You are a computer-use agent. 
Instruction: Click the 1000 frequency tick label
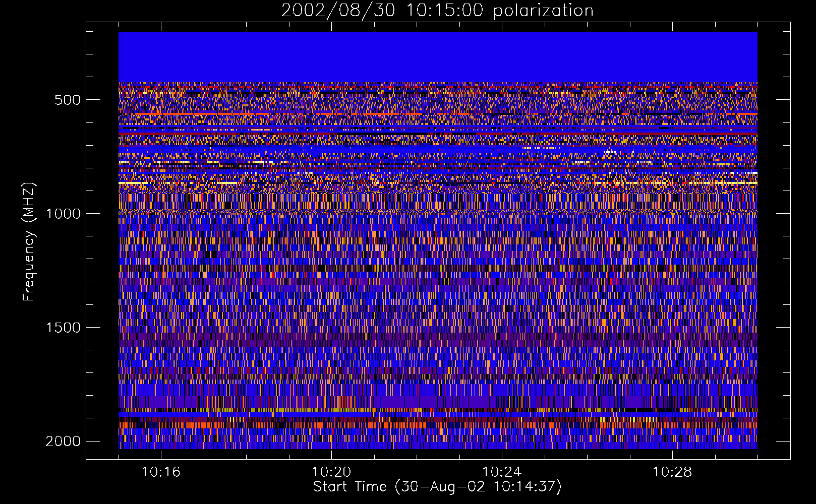(x=63, y=214)
